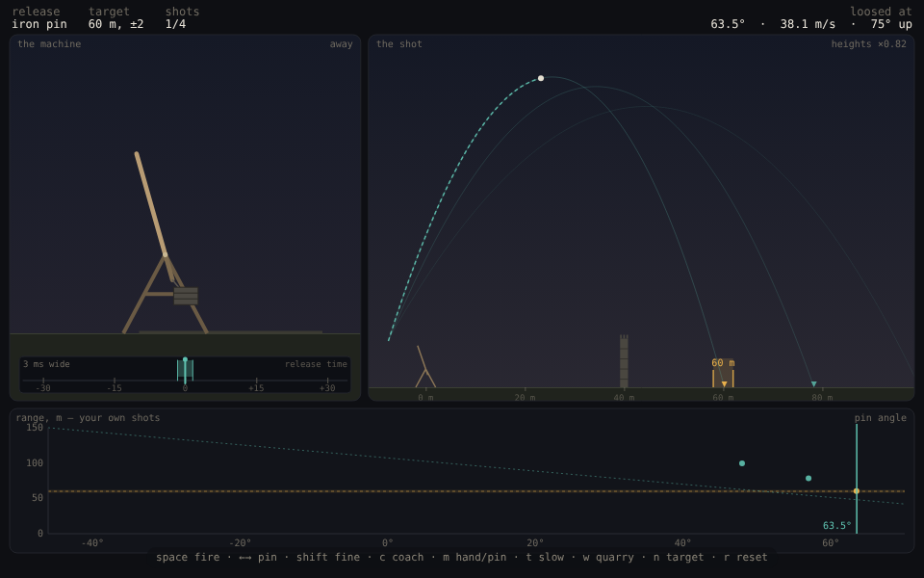Screen dimensions: 924x578
Task: Click the vertical pin angle line in chart
Action: pos(857,479)
